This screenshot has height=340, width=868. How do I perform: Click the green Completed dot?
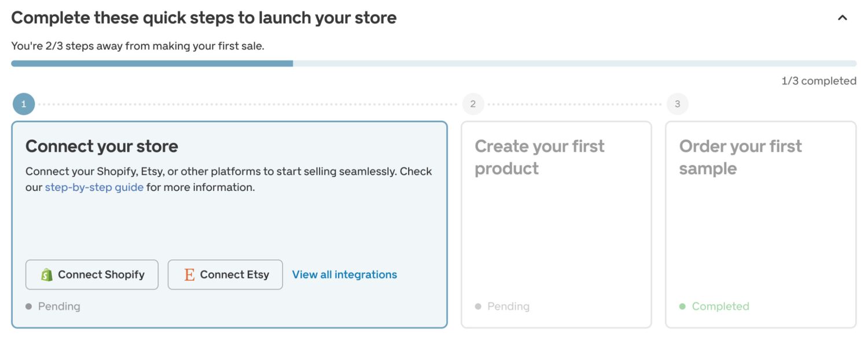pyautogui.click(x=683, y=306)
